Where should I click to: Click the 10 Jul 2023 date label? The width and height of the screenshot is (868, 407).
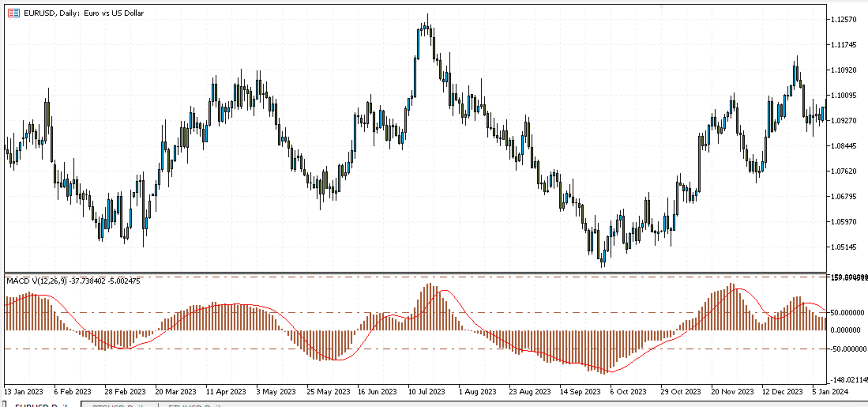pyautogui.click(x=426, y=391)
